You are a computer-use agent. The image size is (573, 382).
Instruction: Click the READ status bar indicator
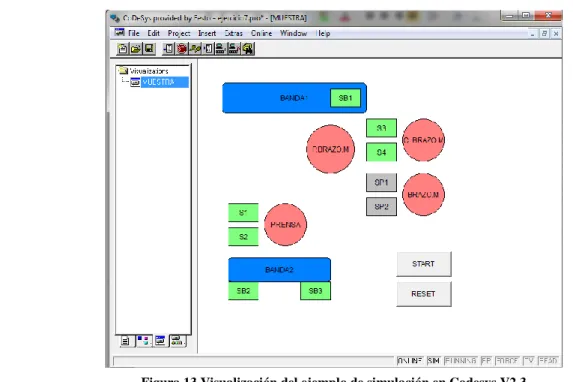coord(548,361)
